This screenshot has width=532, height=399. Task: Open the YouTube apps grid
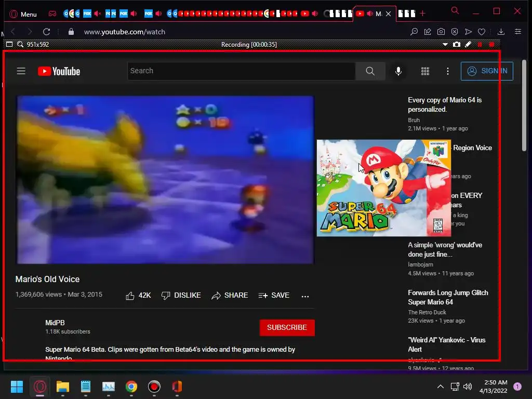point(425,71)
